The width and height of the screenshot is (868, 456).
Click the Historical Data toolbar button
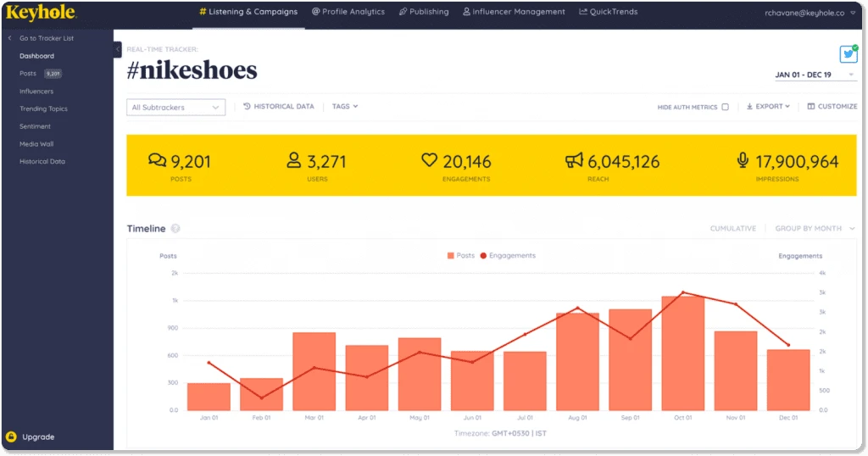pyautogui.click(x=278, y=106)
